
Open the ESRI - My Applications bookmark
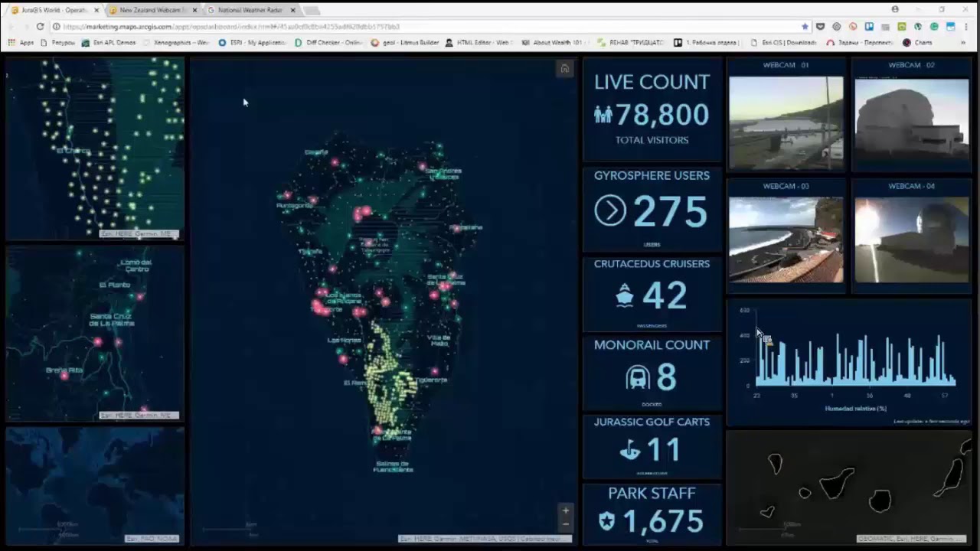tap(253, 43)
